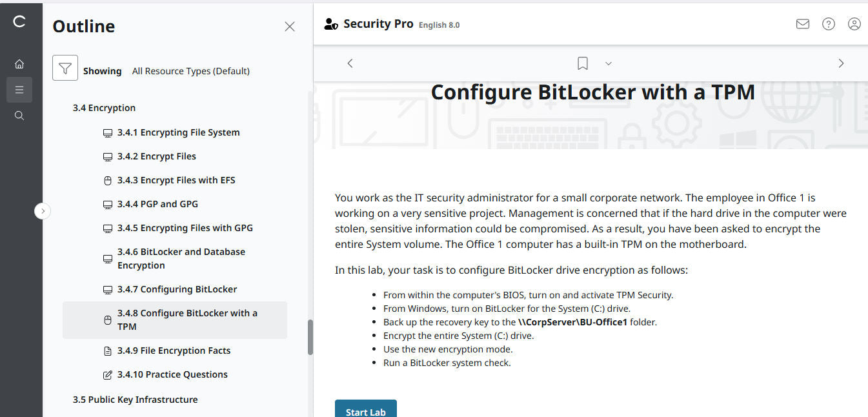The width and height of the screenshot is (868, 417).
Task: Select 3.5 Public Key Infrastructure
Action: 135,399
